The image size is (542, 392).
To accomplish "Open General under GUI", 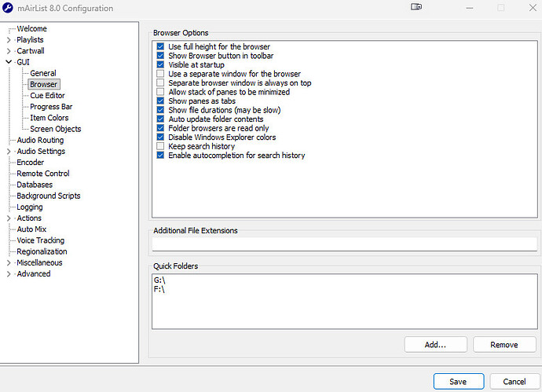I will [43, 73].
